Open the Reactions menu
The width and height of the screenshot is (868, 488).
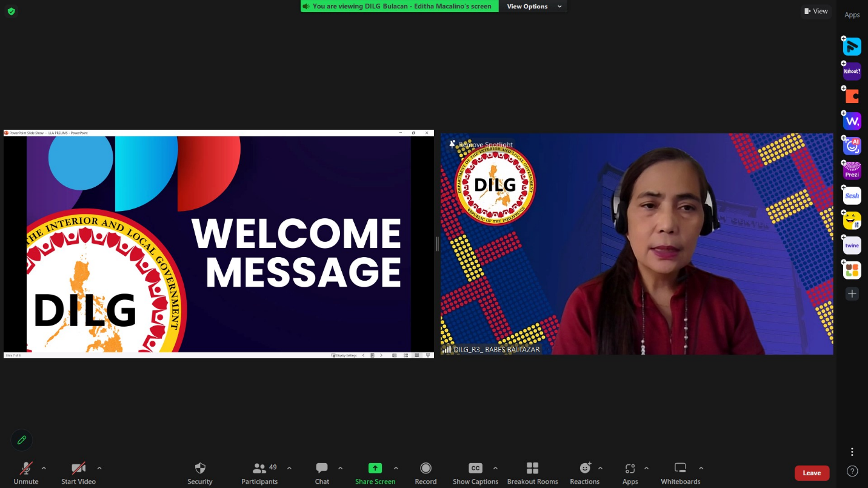point(584,473)
